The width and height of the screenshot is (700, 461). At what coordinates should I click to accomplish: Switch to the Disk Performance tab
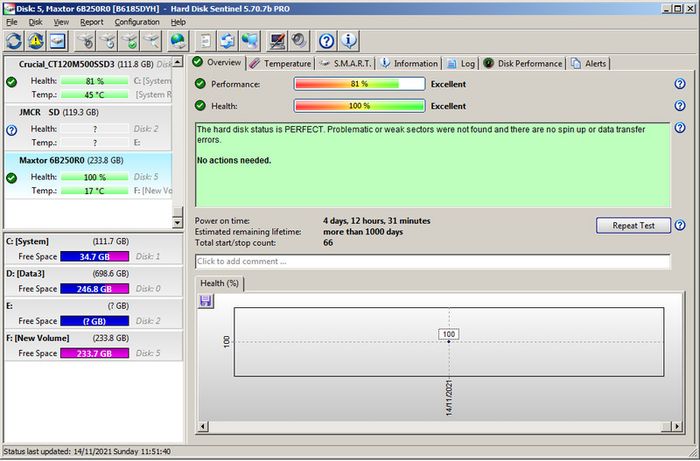[523, 63]
